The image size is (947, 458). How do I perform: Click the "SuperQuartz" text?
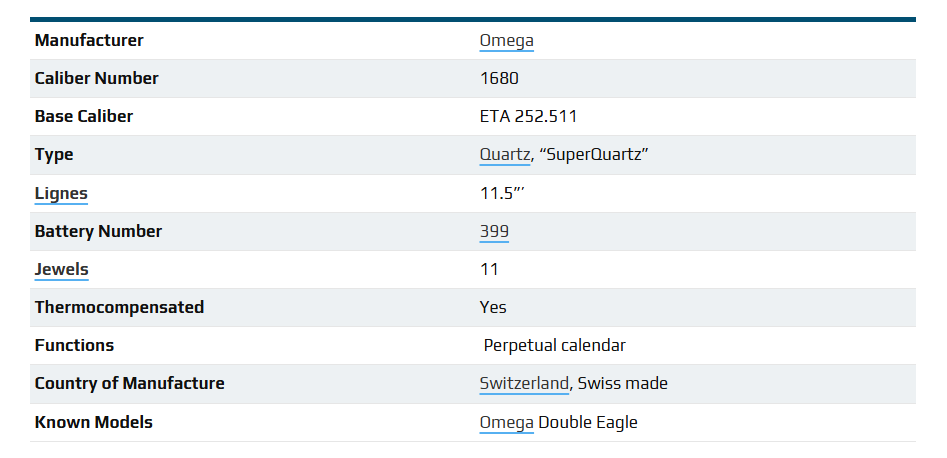[x=597, y=155]
